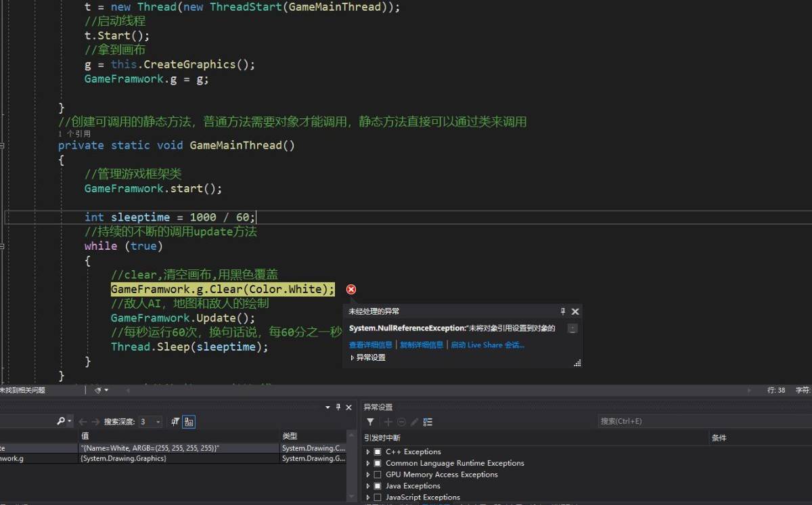
Task: Click the add exception plus icon
Action: tap(388, 422)
